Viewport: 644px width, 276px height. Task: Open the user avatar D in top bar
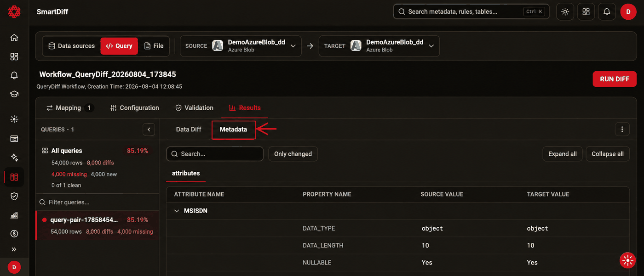click(628, 12)
